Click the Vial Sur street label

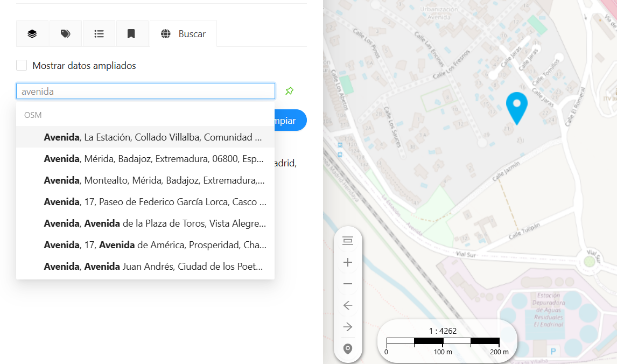466,254
